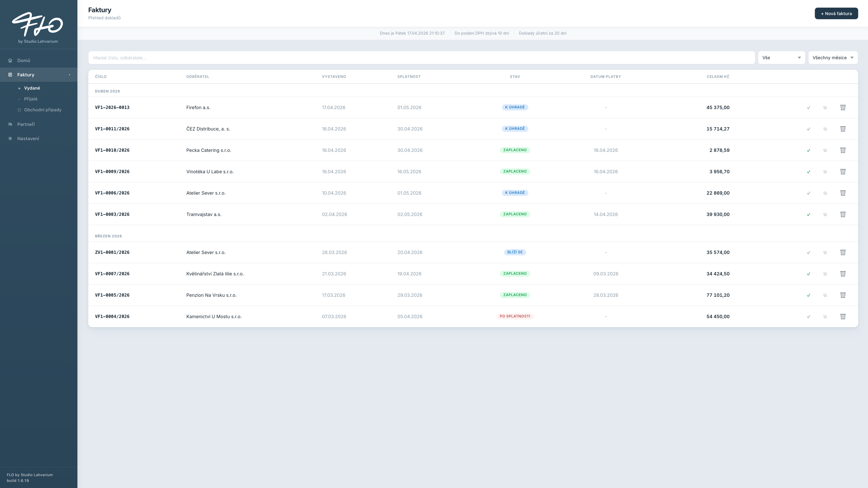Open invoice number VF1-0007/2026
This screenshot has height=488, width=868.
pos(112,274)
